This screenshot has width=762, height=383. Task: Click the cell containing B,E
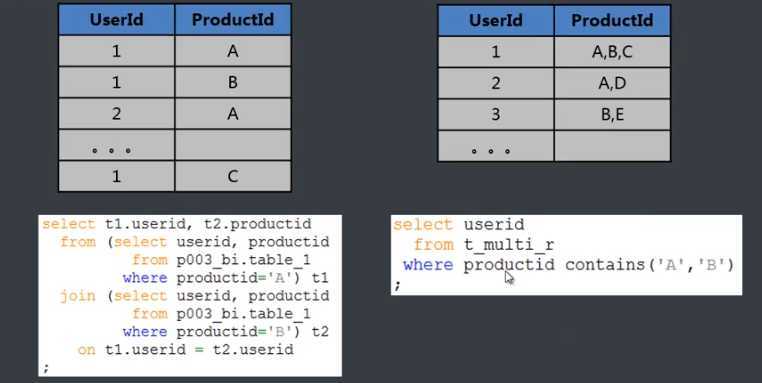(612, 114)
